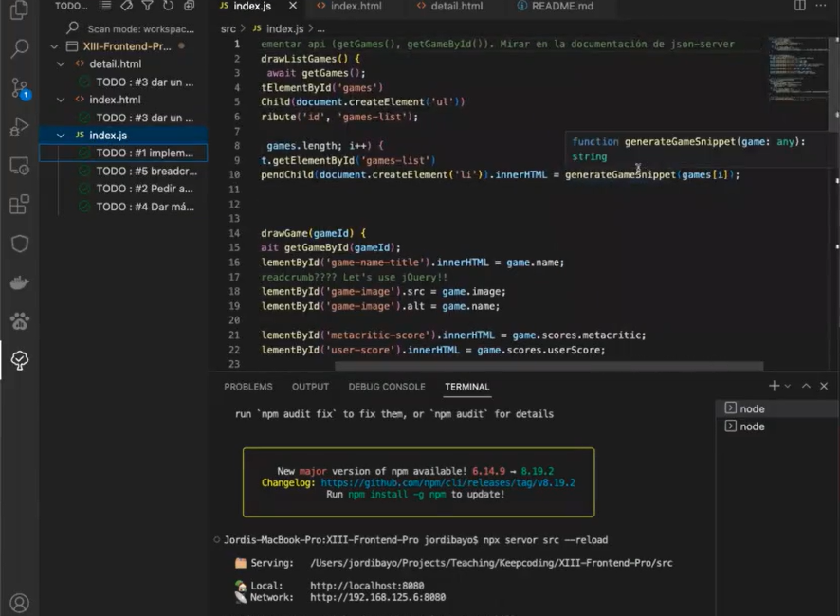Select the second node terminal in list
This screenshot has width=840, height=616.
[x=776, y=426]
